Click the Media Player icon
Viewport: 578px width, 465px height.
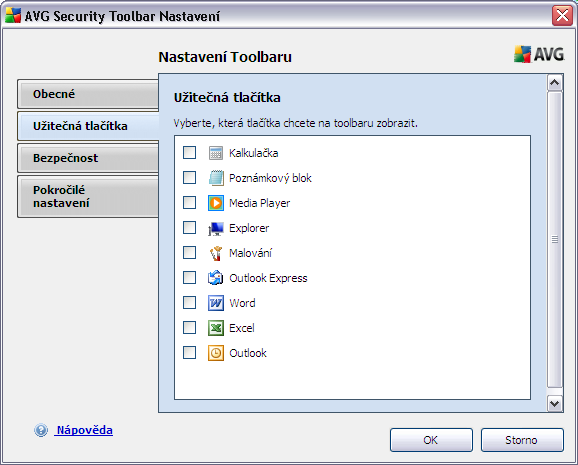(x=216, y=203)
